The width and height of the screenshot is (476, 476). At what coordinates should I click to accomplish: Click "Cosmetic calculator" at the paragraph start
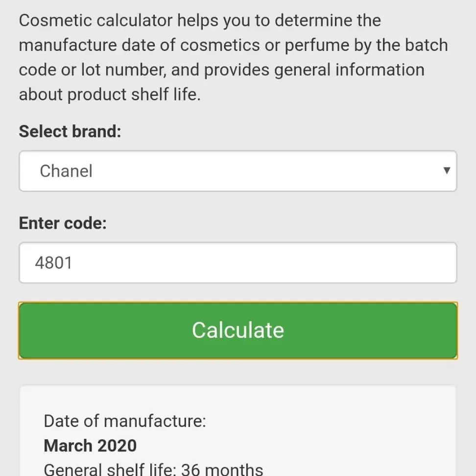tap(95, 21)
